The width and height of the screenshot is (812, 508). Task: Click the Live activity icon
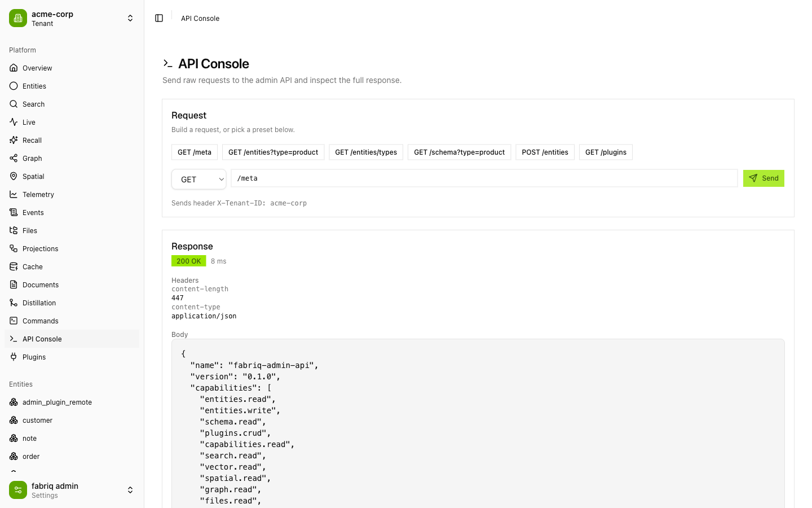(14, 122)
